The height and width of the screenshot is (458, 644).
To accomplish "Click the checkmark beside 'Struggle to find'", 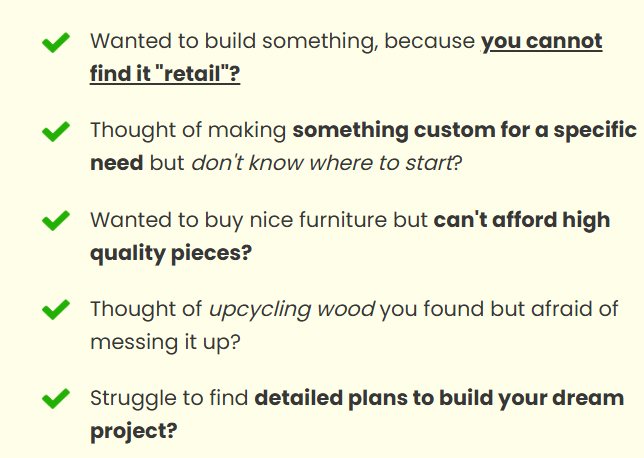I will tap(56, 398).
